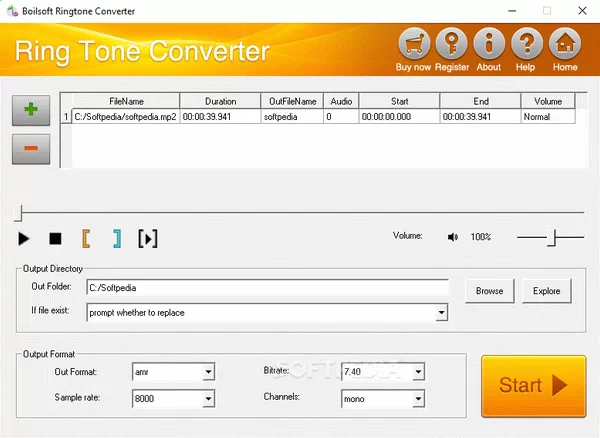This screenshot has height=438, width=600.
Task: Open the Channels mono dropdown
Action: [418, 399]
